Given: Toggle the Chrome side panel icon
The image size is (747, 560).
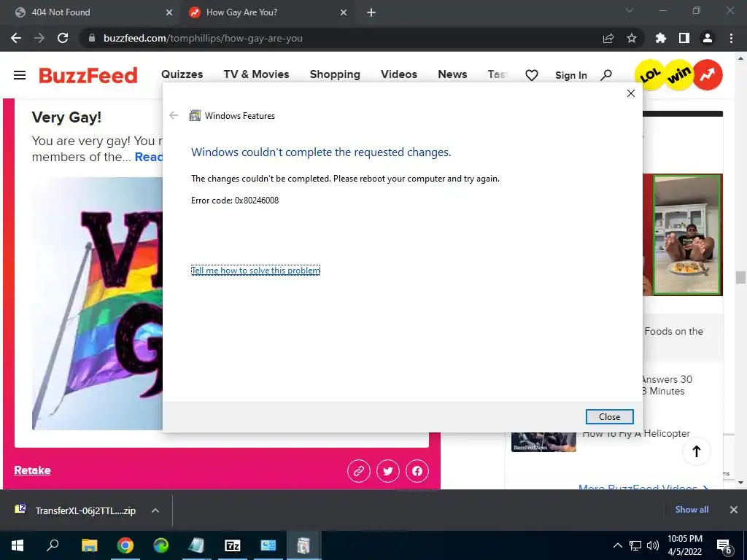Looking at the screenshot, I should (x=684, y=38).
